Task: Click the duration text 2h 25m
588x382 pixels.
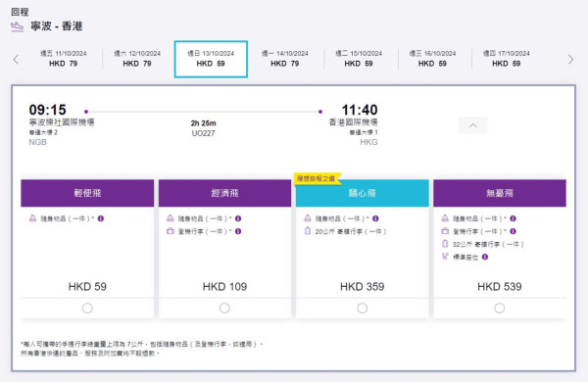Action: 203,123
